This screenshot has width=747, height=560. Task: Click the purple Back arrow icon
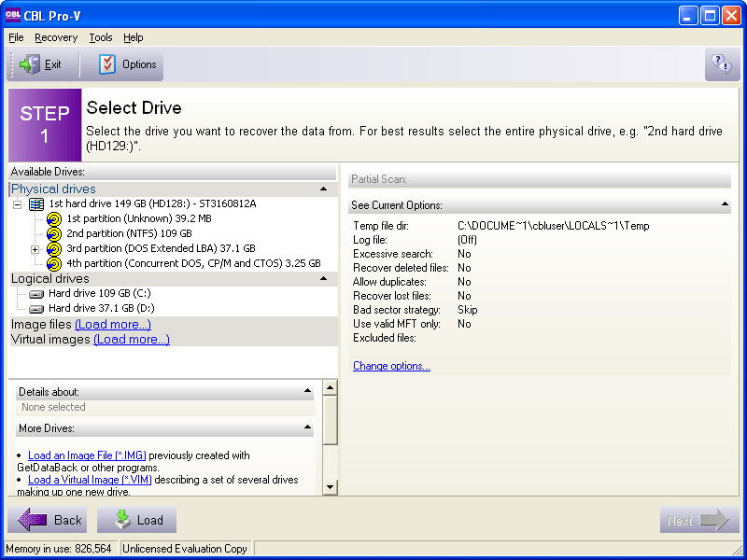click(32, 520)
